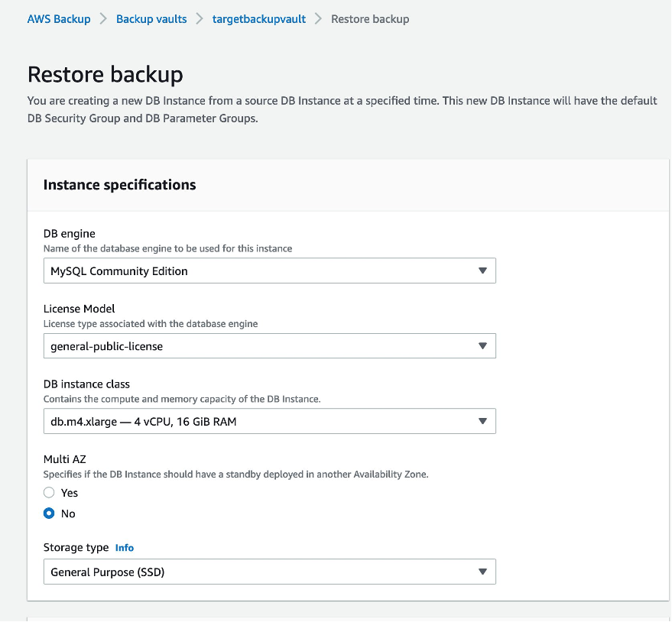Navigate to AWS Backup breadcrumb
This screenshot has width=672, height=622.
[x=59, y=18]
